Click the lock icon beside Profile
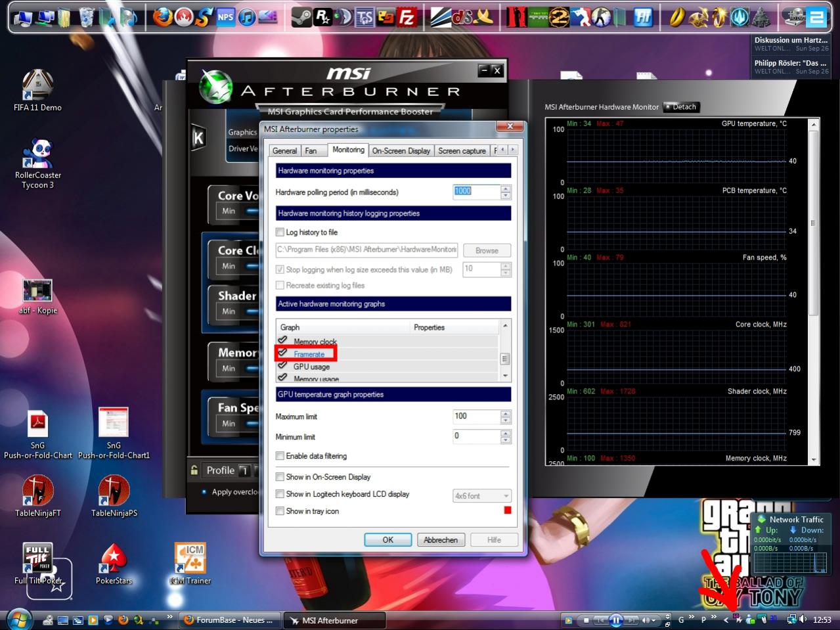The width and height of the screenshot is (840, 630). [194, 470]
